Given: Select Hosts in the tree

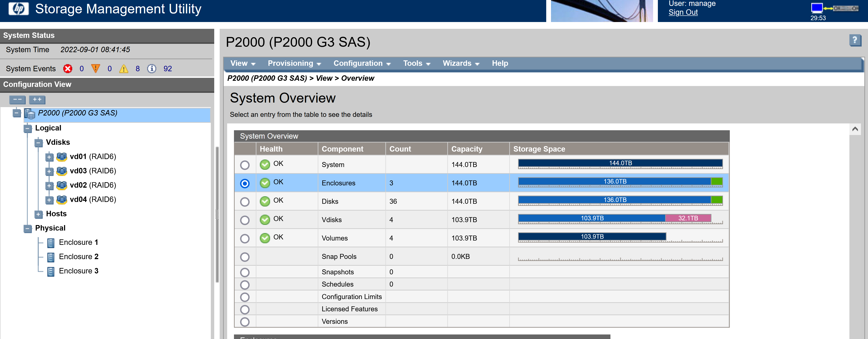Looking at the screenshot, I should [56, 214].
